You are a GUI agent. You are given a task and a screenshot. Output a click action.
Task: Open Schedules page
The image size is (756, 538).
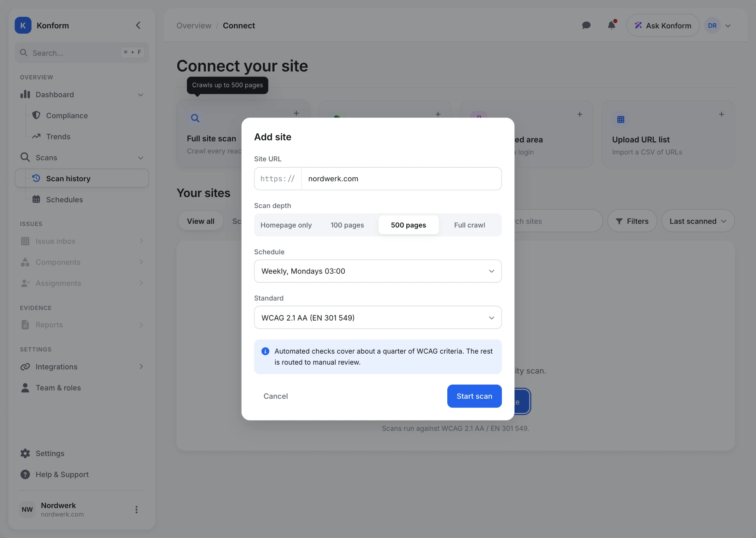coord(82,200)
